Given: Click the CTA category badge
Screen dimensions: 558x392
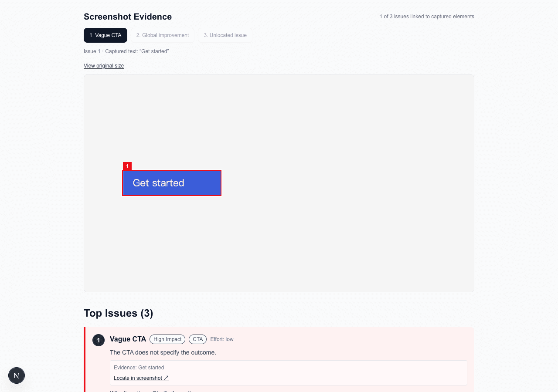Looking at the screenshot, I should pyautogui.click(x=197, y=339).
